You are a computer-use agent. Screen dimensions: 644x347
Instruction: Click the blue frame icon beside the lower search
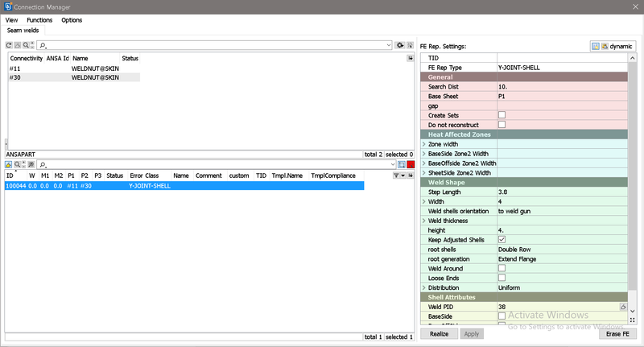click(401, 165)
